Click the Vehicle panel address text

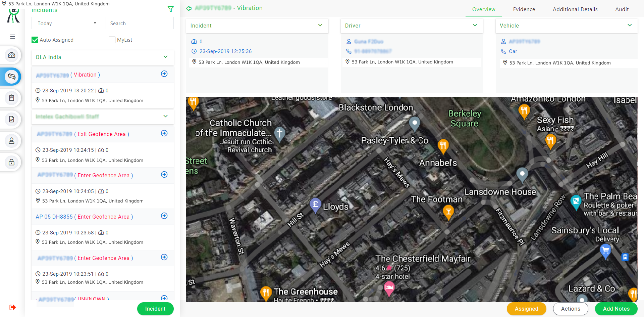click(x=560, y=63)
